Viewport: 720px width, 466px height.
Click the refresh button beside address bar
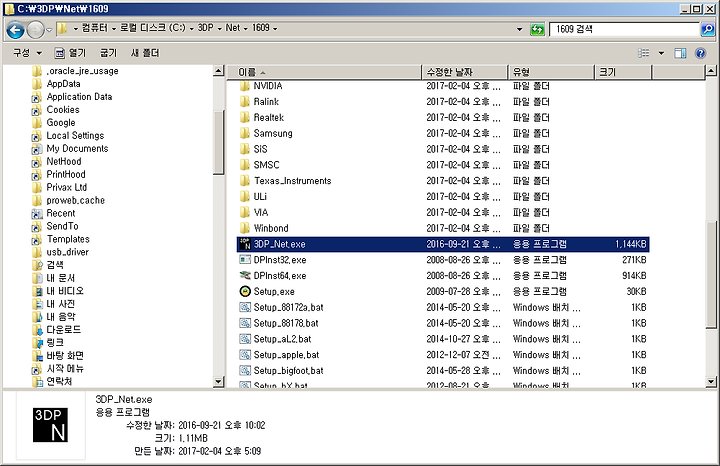tap(537, 29)
